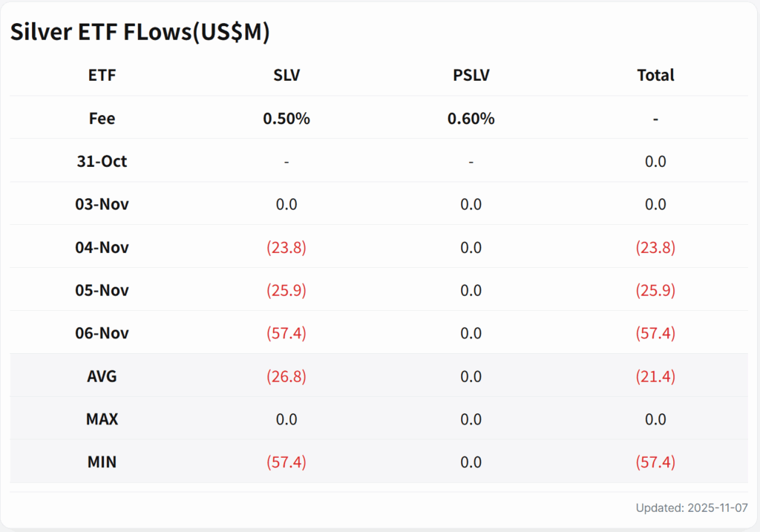Click the SLV average (26.8) cell

pos(286,376)
